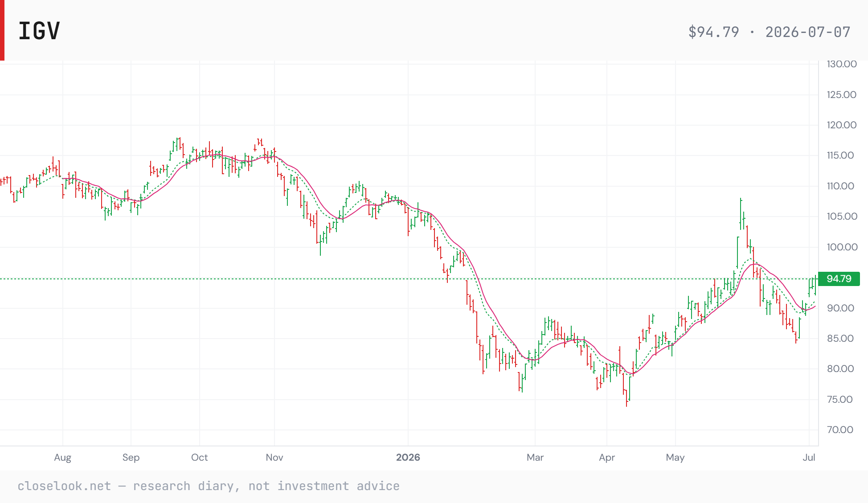This screenshot has width=868, height=503.
Task: Click the 130.00 price axis label
Action: [842, 64]
